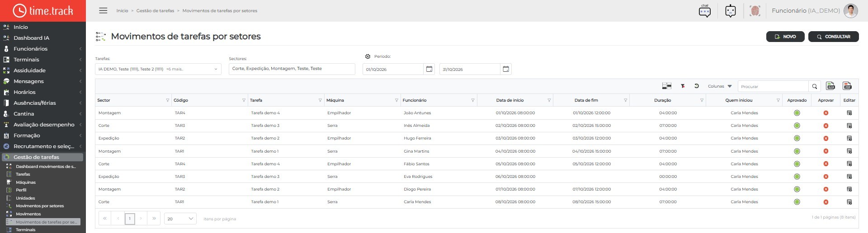The width and height of the screenshot is (868, 233).
Task: Open items per page dropdown
Action: coord(180,219)
